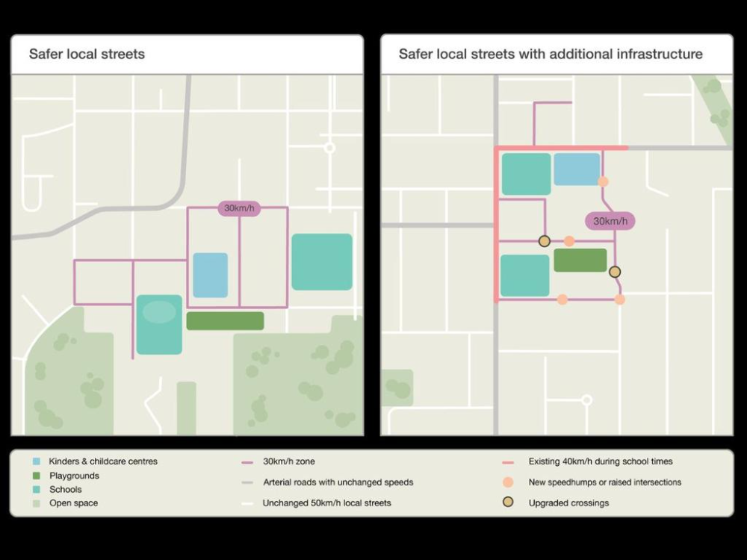Click the Kinders & childcare centres blue swatch
Image resolution: width=747 pixels, height=560 pixels.
pyautogui.click(x=37, y=461)
